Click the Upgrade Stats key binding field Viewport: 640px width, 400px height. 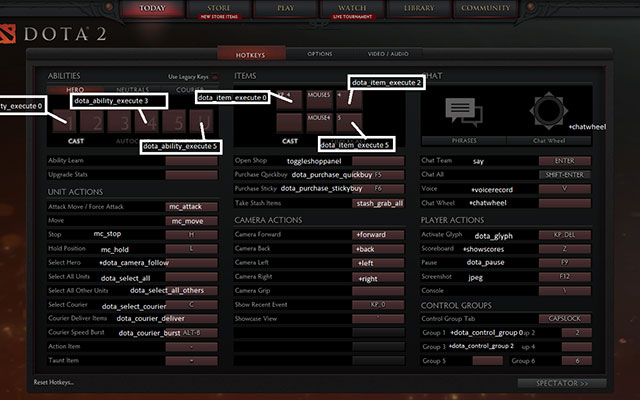coord(191,175)
